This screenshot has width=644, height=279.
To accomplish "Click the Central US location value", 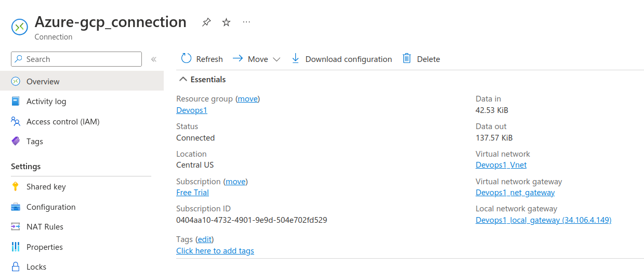I will [195, 165].
